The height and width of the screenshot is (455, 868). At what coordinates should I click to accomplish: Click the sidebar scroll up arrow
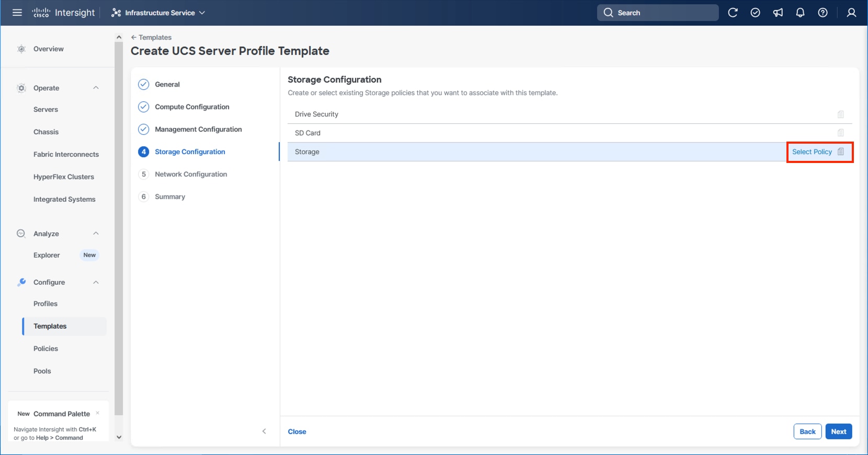point(119,37)
